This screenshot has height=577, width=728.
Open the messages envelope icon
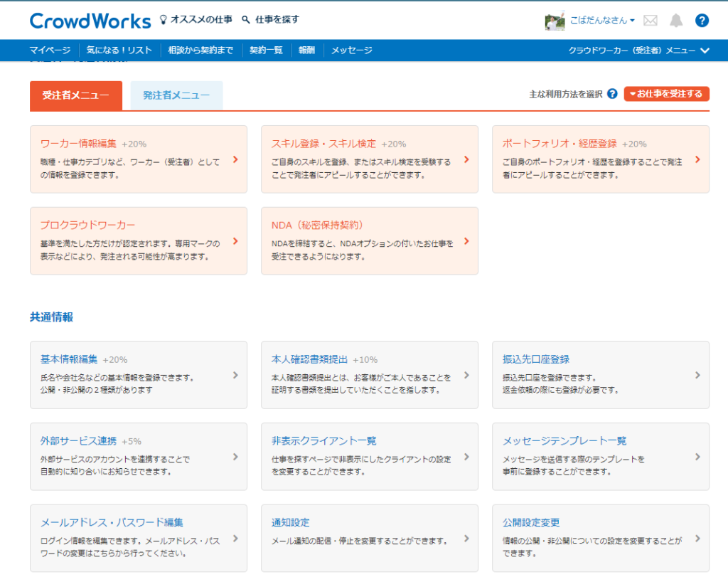click(651, 21)
